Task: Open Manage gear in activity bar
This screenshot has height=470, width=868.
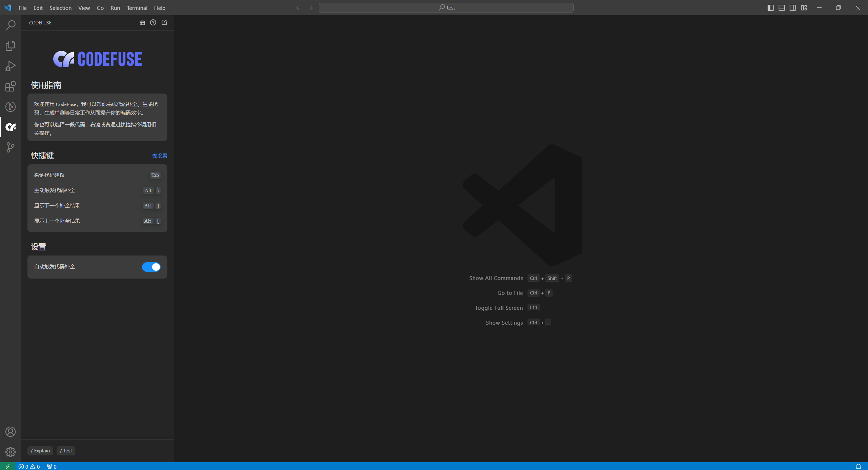Action: [x=11, y=452]
